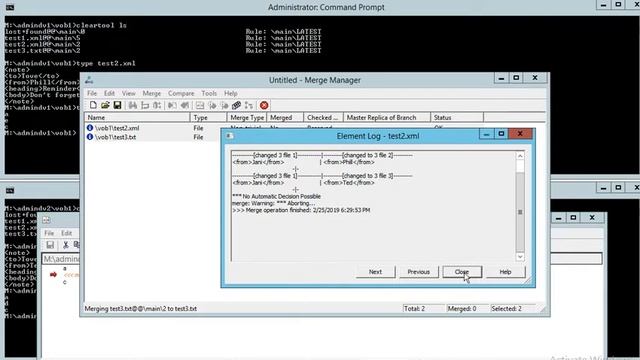The image size is (640, 360).
Task: Open Edit menu in the background diff window
Action: 67,233
